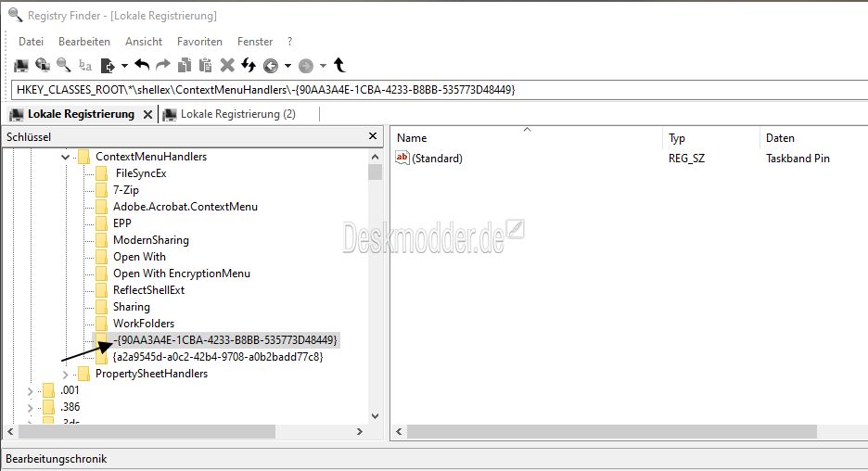Connect to network registry icon
868x471 pixels.
coord(42,66)
